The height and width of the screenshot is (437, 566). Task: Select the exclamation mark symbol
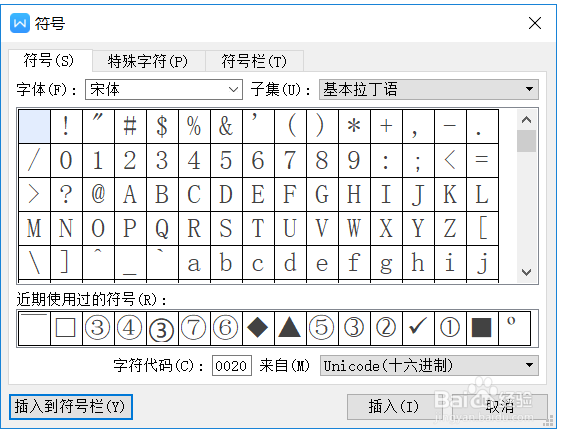coord(66,126)
